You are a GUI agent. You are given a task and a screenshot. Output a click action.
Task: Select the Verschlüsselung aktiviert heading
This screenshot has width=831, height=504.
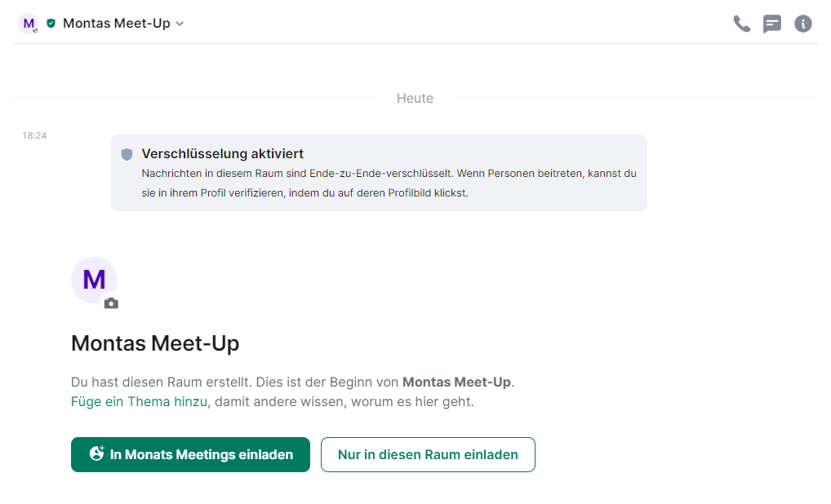[x=222, y=153]
